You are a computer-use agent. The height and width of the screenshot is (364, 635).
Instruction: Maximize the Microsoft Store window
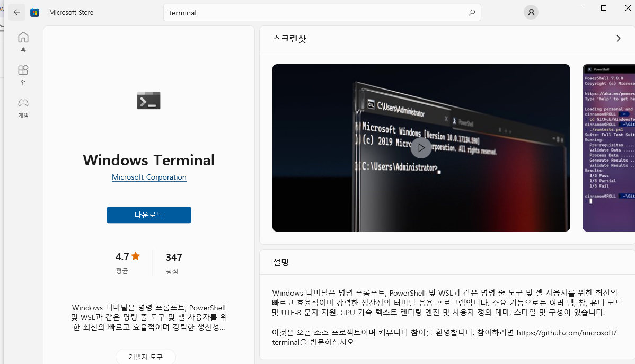point(603,8)
